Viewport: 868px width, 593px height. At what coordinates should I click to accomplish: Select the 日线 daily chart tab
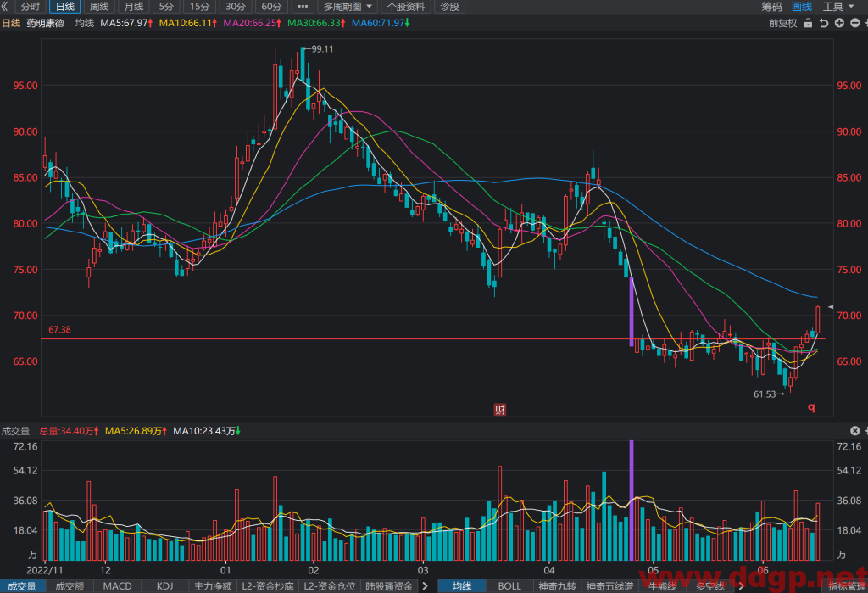point(64,7)
